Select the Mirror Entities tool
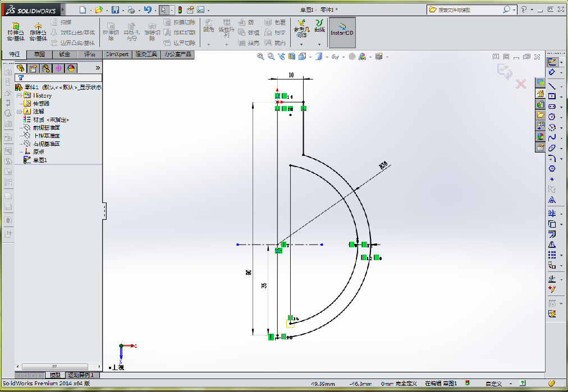This screenshot has width=568, height=392. click(x=552, y=245)
